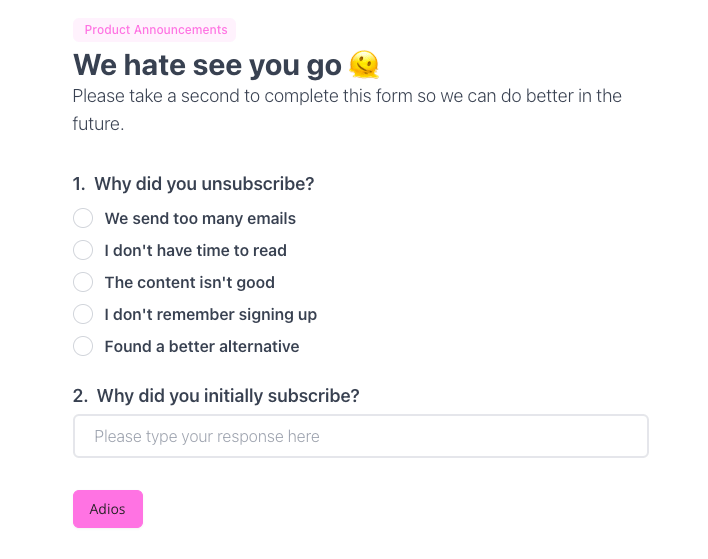Click the 'Please take a second' description paragraph
The height and width of the screenshot is (559, 708).
coord(347,110)
